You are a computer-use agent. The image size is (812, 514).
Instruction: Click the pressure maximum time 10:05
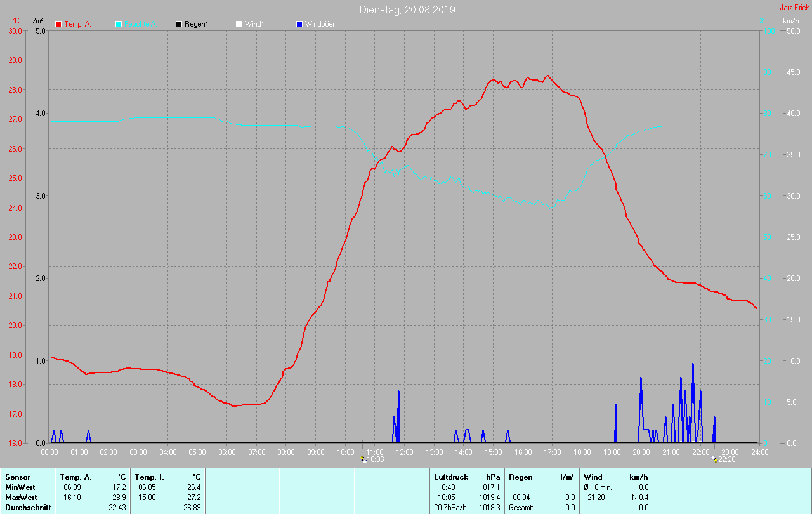pyautogui.click(x=446, y=498)
